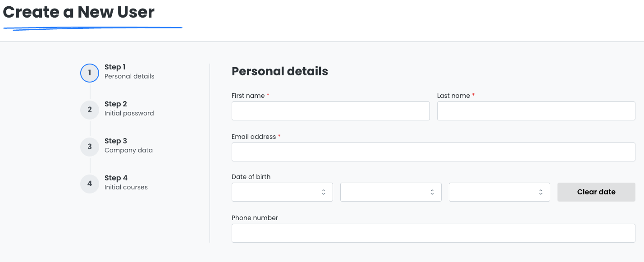The width and height of the screenshot is (644, 262).
Task: Focus the First name input field
Action: tap(330, 111)
